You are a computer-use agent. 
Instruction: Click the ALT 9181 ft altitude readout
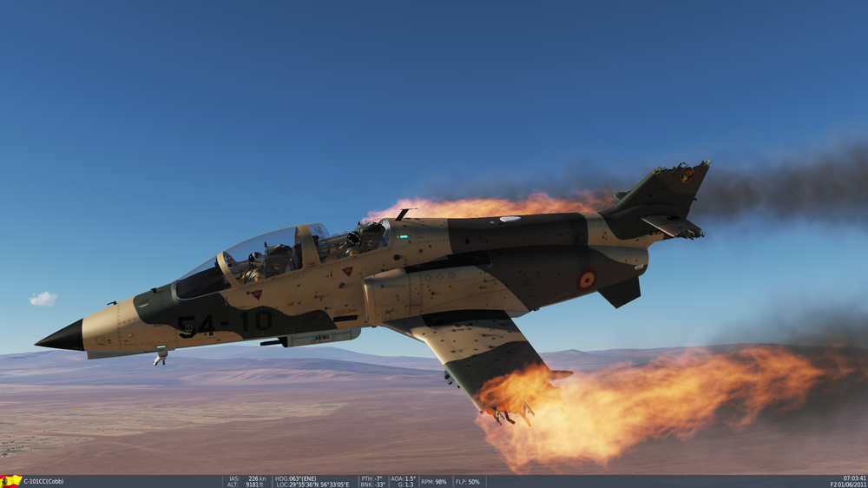[247, 485]
